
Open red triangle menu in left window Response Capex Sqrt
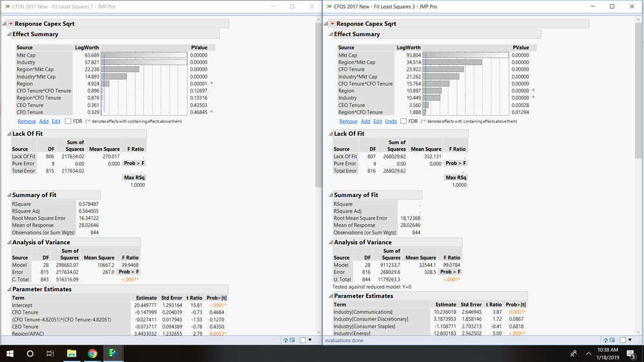[11, 24]
